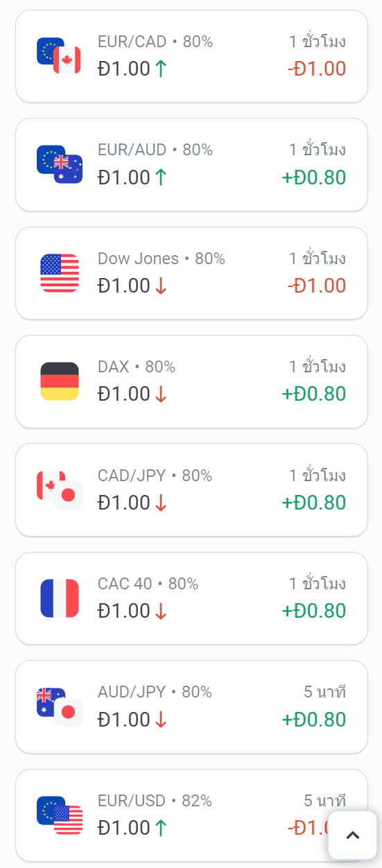
Task: Click the EUR/CAD flag pair icon
Action: [59, 56]
